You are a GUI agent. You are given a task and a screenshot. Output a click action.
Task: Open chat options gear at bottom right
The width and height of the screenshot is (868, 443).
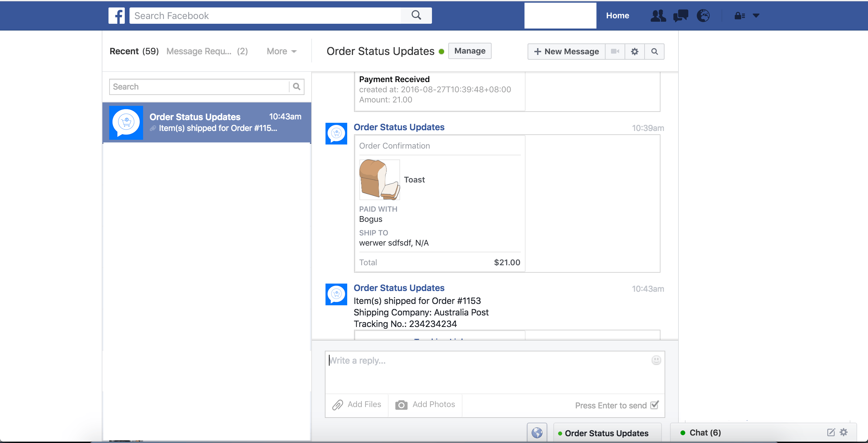point(843,432)
